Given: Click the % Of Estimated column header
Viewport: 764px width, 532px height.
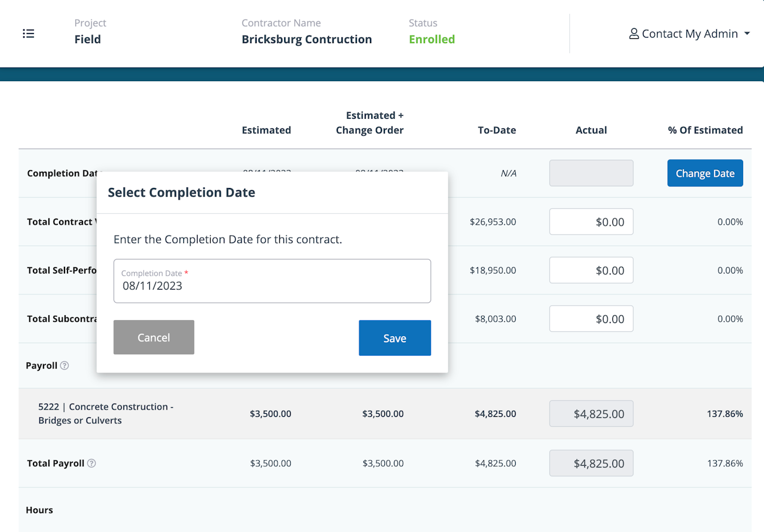Looking at the screenshot, I should point(705,130).
